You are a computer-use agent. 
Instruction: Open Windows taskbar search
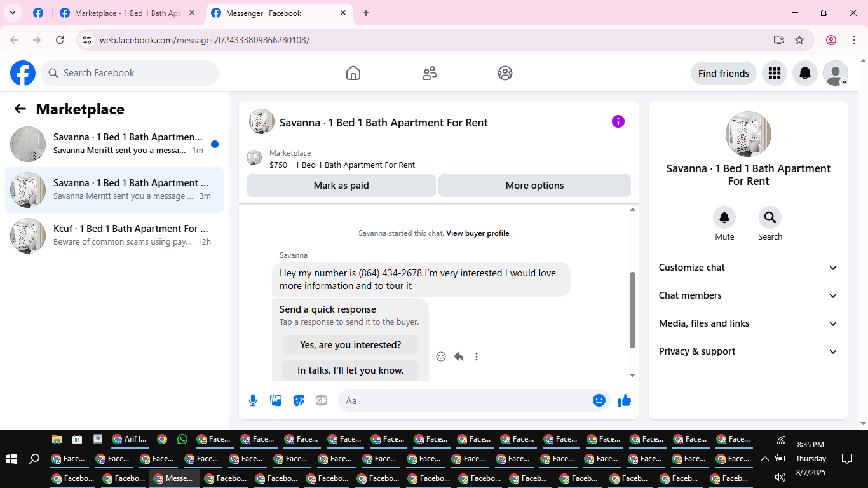(35, 459)
